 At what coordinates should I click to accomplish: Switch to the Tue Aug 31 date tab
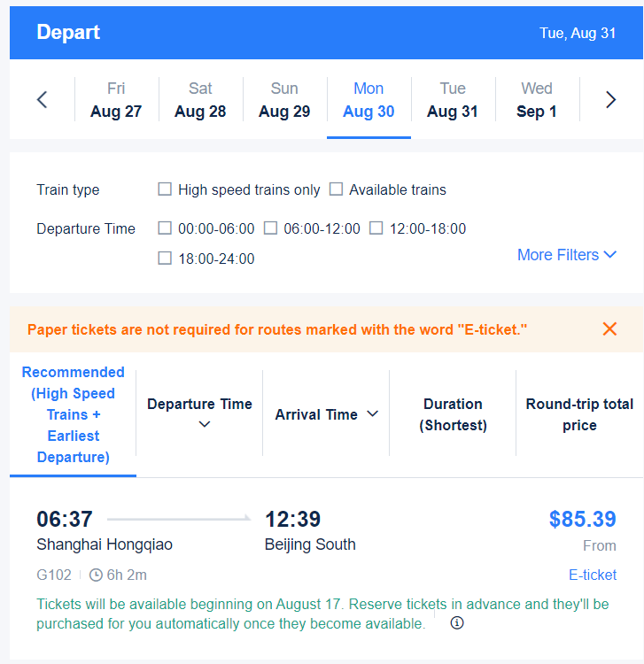tap(453, 100)
